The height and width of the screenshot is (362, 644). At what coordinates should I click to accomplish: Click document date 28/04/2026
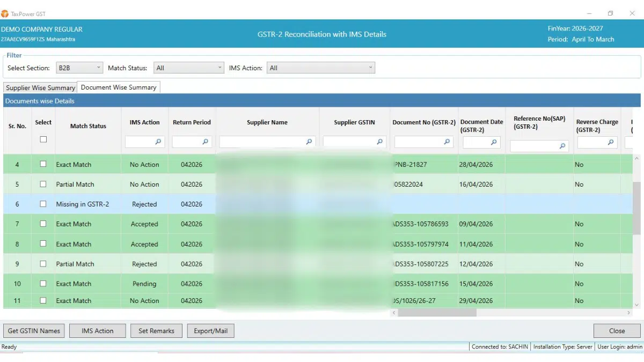pos(475,165)
